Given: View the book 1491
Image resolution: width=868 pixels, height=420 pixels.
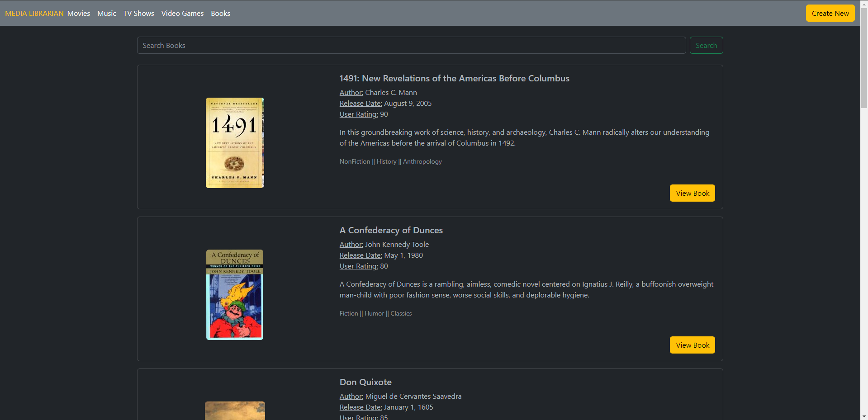Looking at the screenshot, I should pos(692,193).
